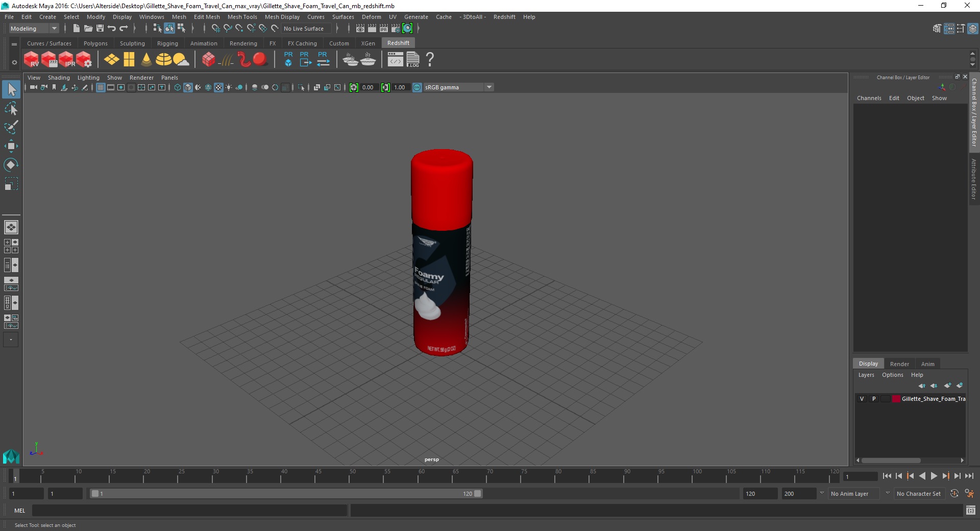This screenshot has height=531, width=980.
Task: Expand the shelf editor gear menu
Action: [14, 62]
